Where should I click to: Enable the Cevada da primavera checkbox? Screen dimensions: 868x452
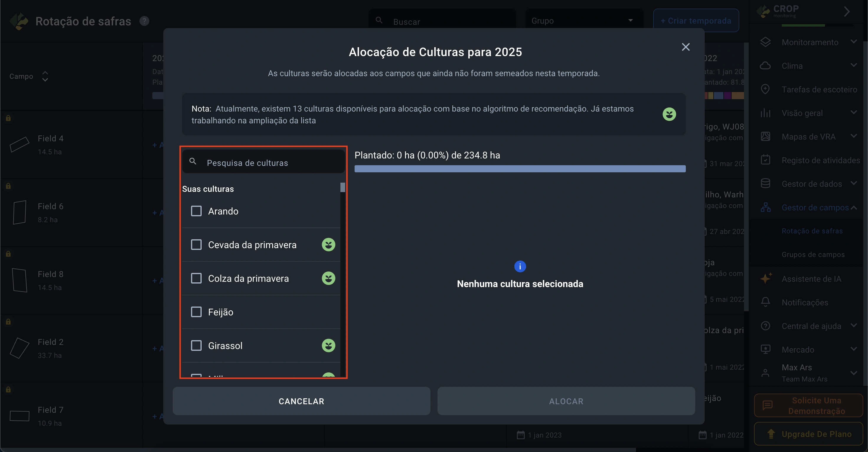tap(196, 245)
